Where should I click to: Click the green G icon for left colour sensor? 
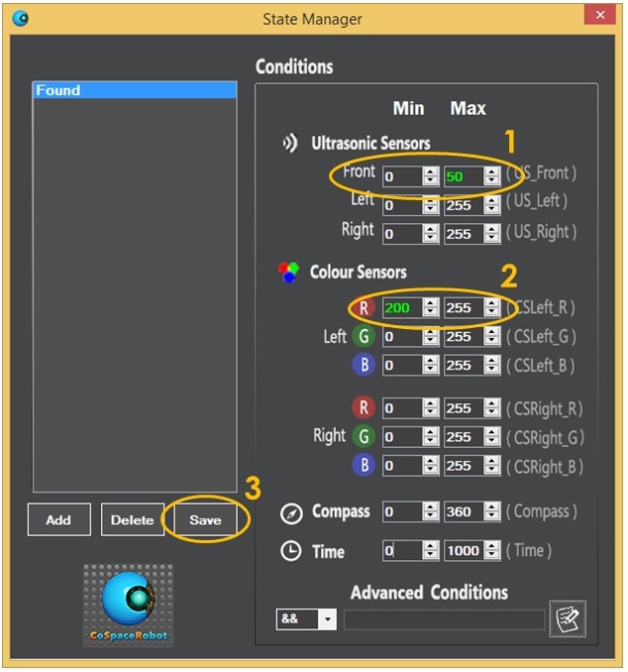coord(364,336)
